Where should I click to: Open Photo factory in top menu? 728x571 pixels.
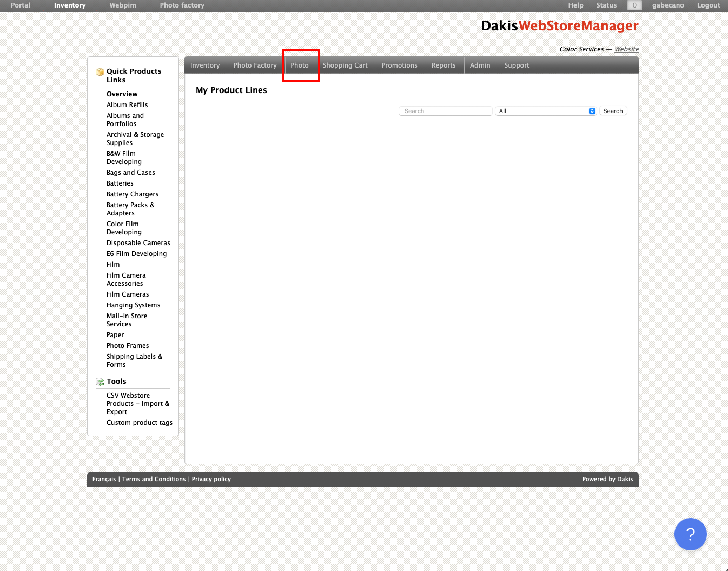(x=182, y=5)
